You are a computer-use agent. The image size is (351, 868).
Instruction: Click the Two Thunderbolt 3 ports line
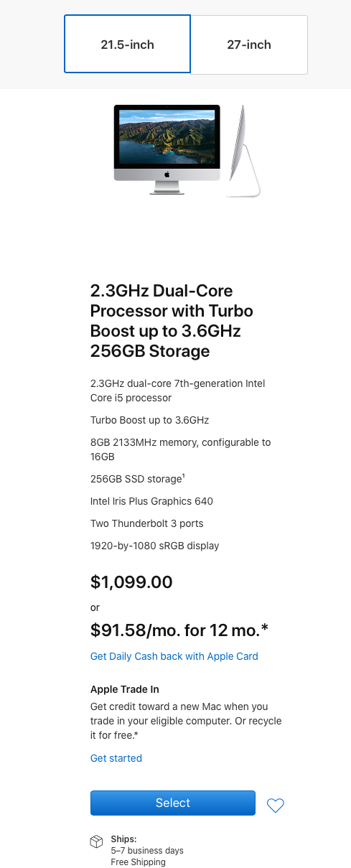pyautogui.click(x=147, y=523)
